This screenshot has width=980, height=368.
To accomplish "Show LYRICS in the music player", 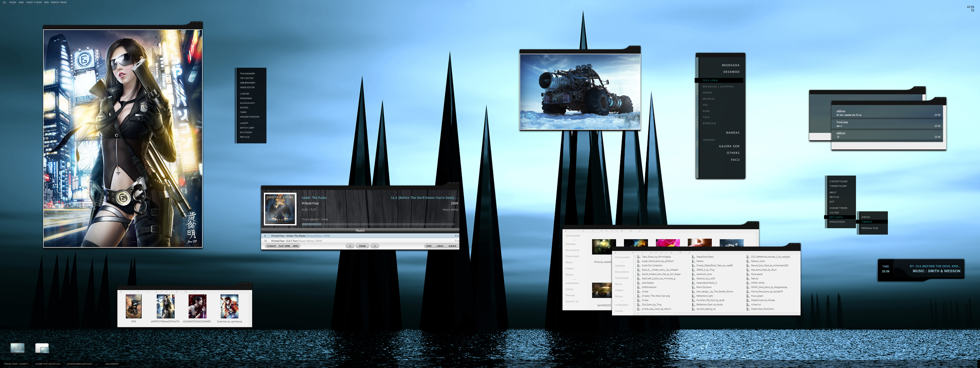I will 440,246.
